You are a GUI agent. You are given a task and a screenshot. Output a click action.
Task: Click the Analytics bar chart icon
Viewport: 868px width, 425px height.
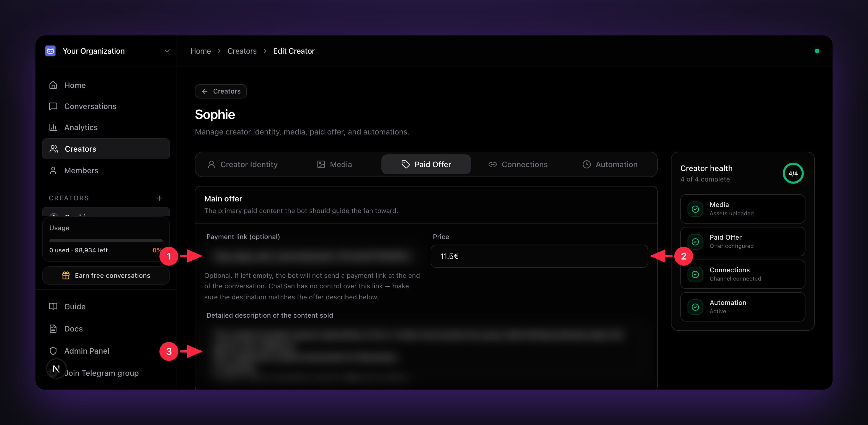click(53, 127)
